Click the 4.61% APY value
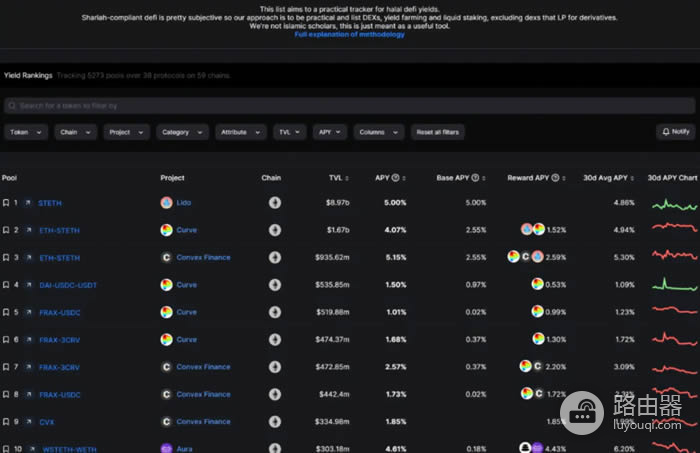This screenshot has height=453, width=700. (x=396, y=449)
